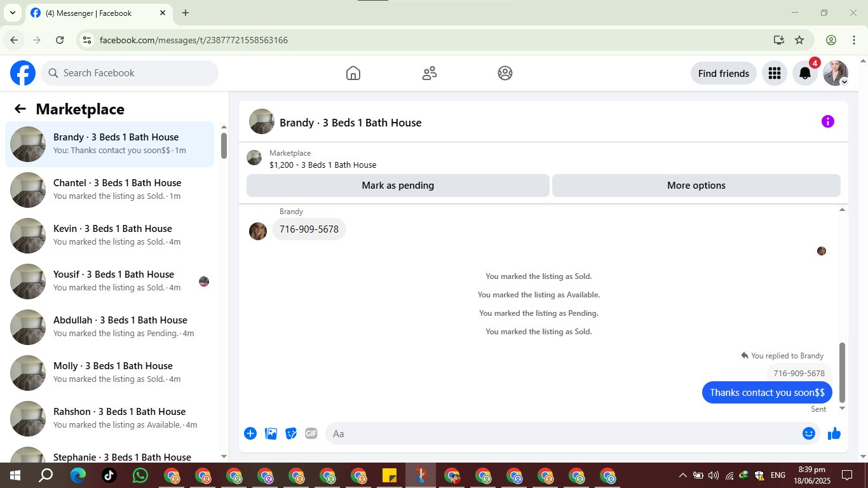Screen dimensions: 868x488
Task: Open more actions plus icon in composer
Action: tap(250, 433)
